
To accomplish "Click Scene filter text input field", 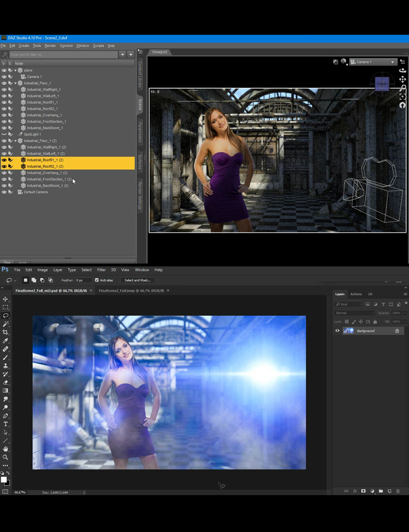I will (x=63, y=54).
